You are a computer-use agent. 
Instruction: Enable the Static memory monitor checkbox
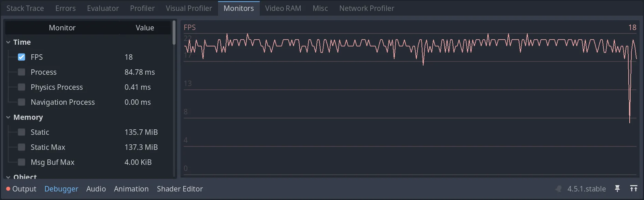pyautogui.click(x=22, y=132)
